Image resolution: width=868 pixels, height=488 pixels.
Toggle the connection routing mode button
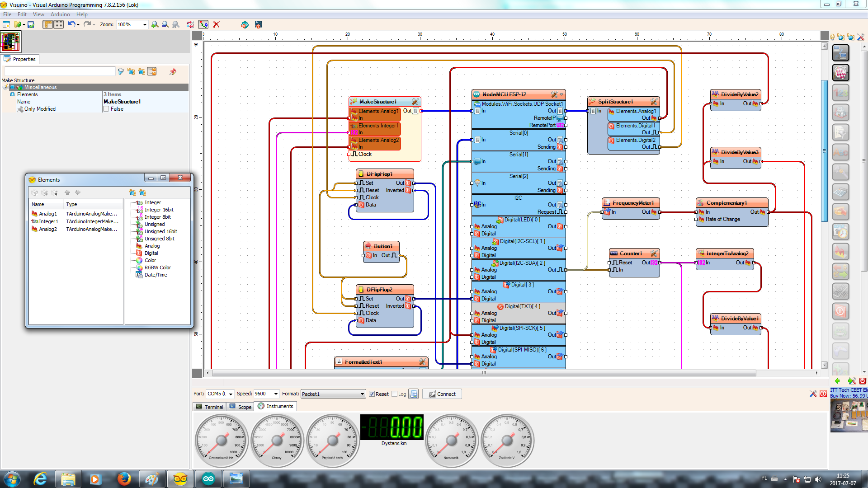[204, 24]
